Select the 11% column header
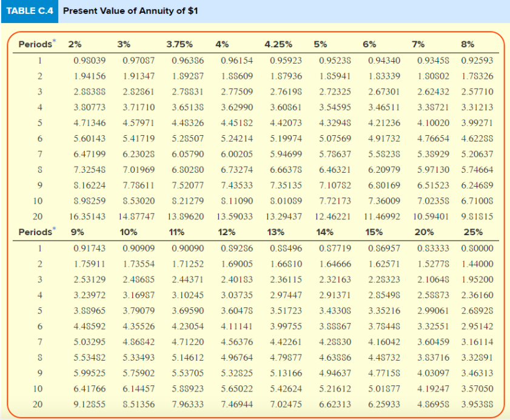This screenshot has width=510, height=420. [x=176, y=232]
